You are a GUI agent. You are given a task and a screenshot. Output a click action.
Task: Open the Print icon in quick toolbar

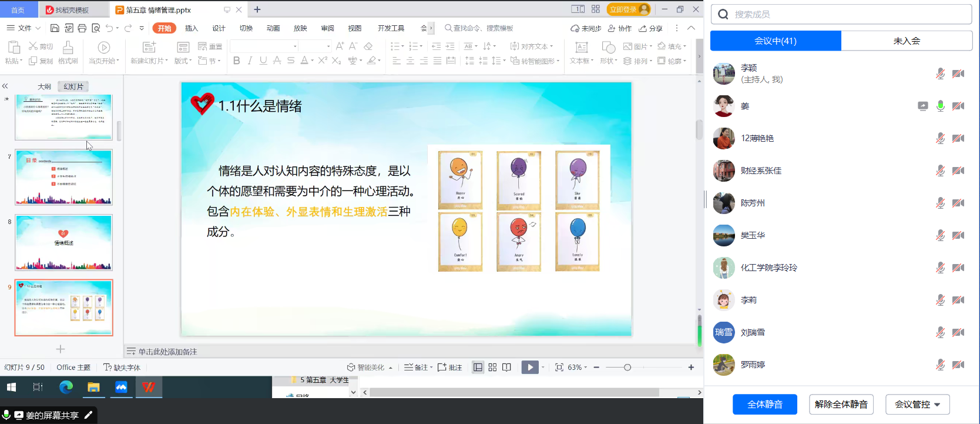pyautogui.click(x=82, y=28)
